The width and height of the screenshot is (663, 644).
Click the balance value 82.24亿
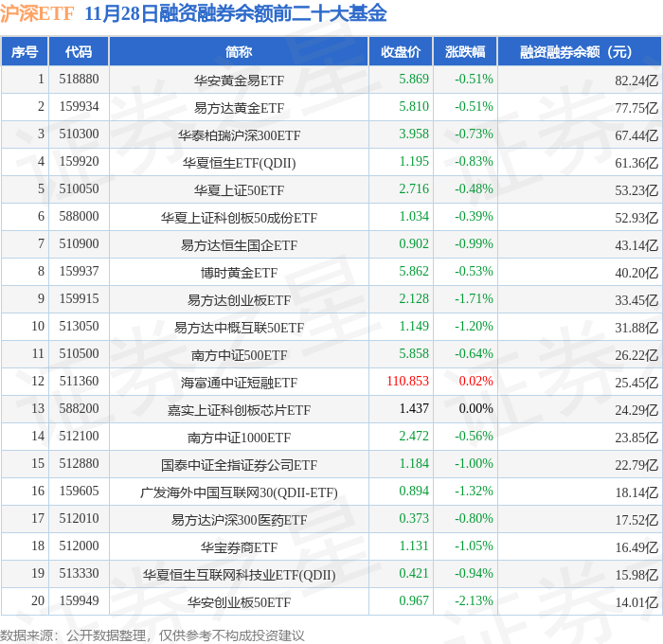point(636,80)
